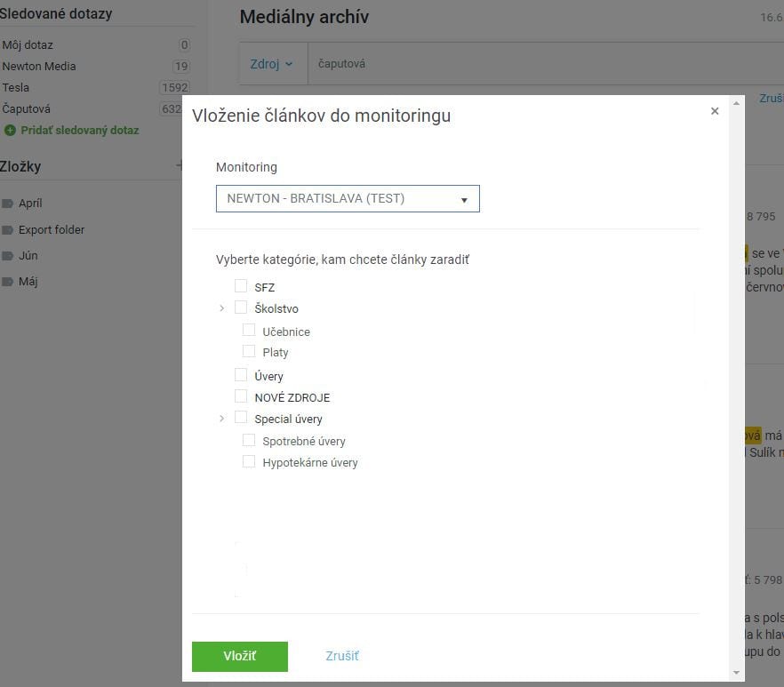Click the green plus icon for Pridať sledovaný dotaz
The height and width of the screenshot is (687, 784).
click(x=10, y=131)
